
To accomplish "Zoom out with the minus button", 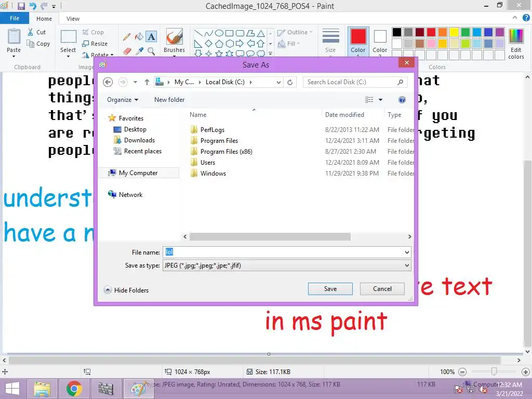I will 462,372.
